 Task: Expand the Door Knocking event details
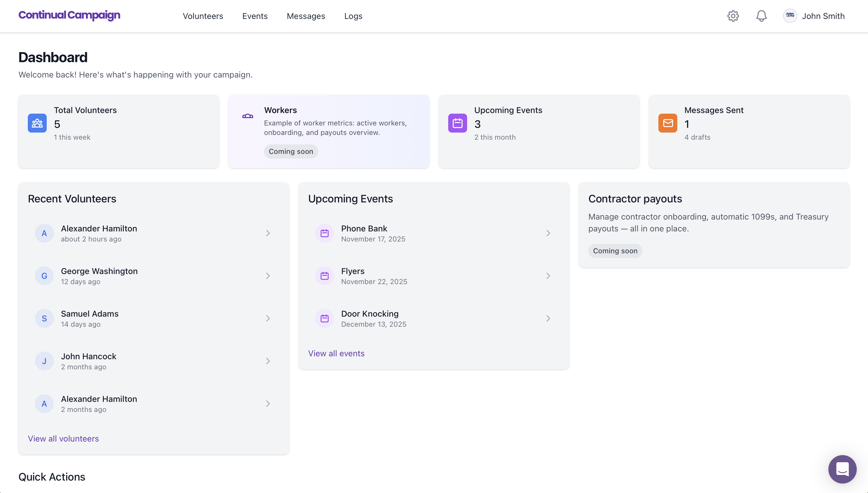pos(548,318)
